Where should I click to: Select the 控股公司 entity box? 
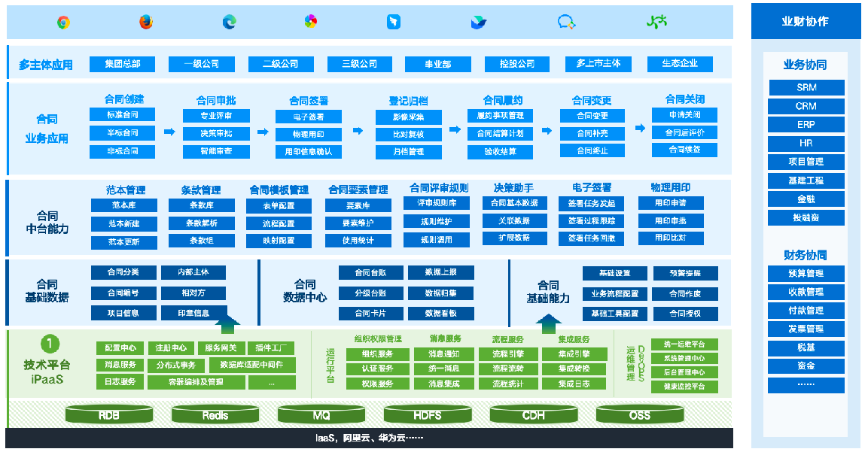[517, 64]
